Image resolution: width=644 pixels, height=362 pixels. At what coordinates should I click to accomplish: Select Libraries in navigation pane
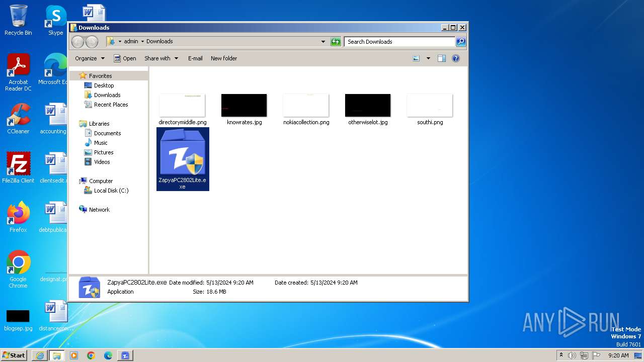point(99,124)
